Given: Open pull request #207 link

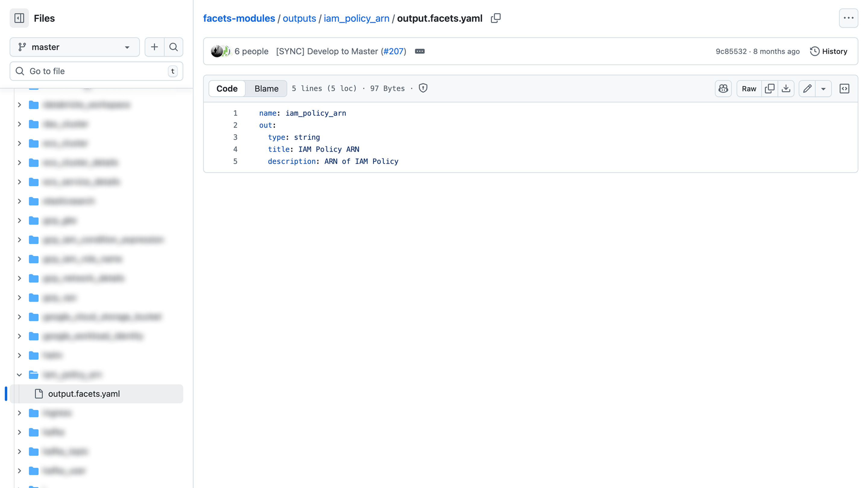Looking at the screenshot, I should tap(393, 51).
